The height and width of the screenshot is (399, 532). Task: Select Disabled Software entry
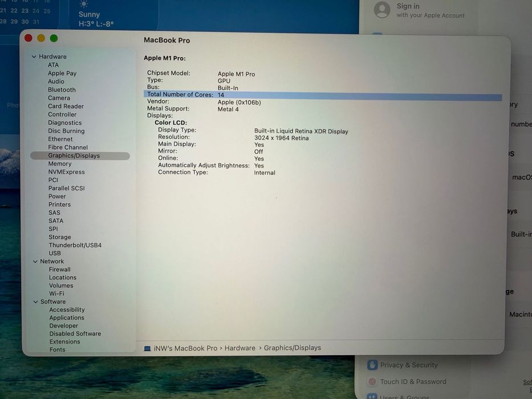point(75,334)
